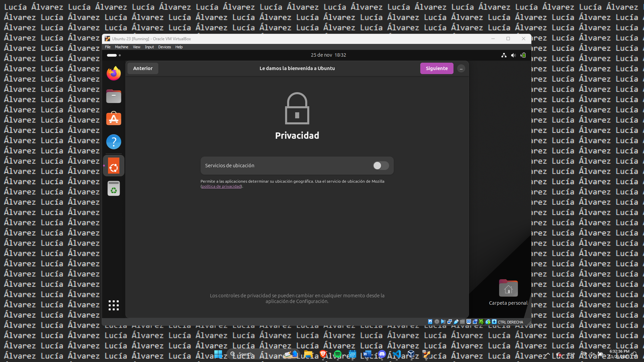Click the network status icon in top bar
The image size is (644, 362).
(x=504, y=55)
